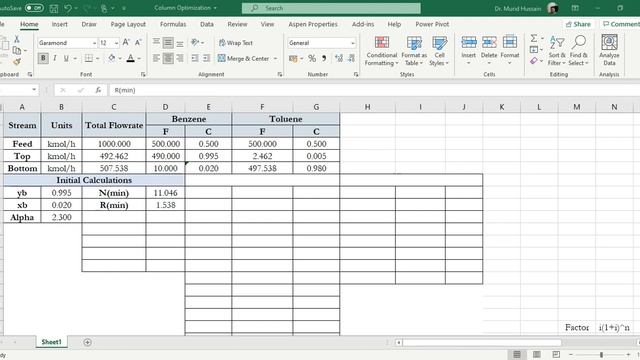Increase font size icon
The width and height of the screenshot is (640, 360).
coord(126,42)
